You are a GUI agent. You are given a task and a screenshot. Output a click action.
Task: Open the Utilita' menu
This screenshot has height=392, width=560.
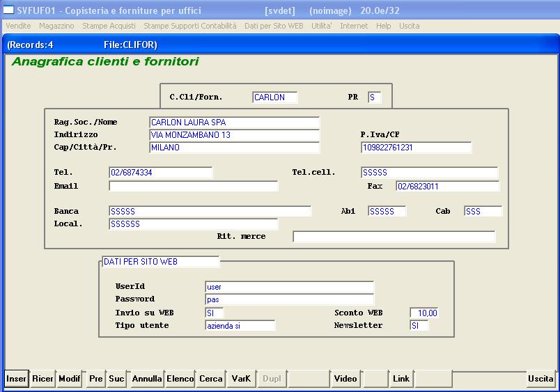pyautogui.click(x=321, y=26)
